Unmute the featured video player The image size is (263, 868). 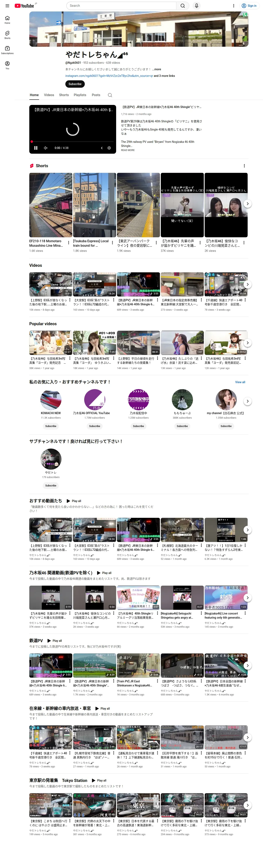coord(46,148)
